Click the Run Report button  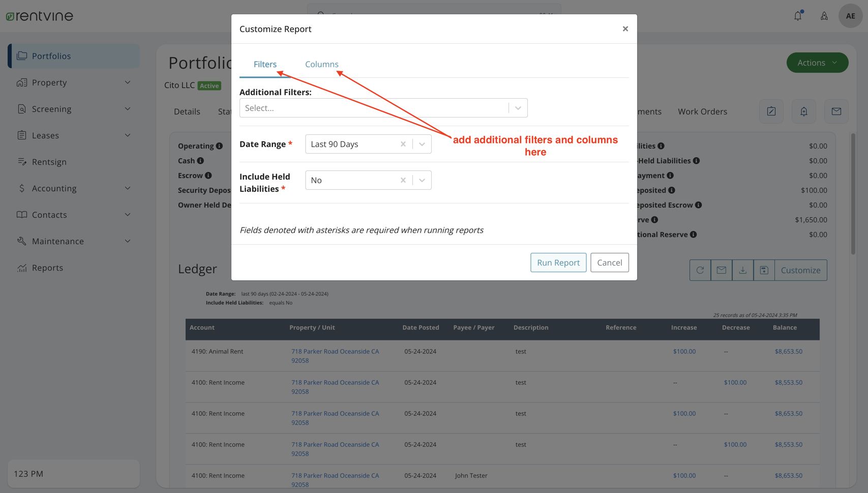point(558,263)
